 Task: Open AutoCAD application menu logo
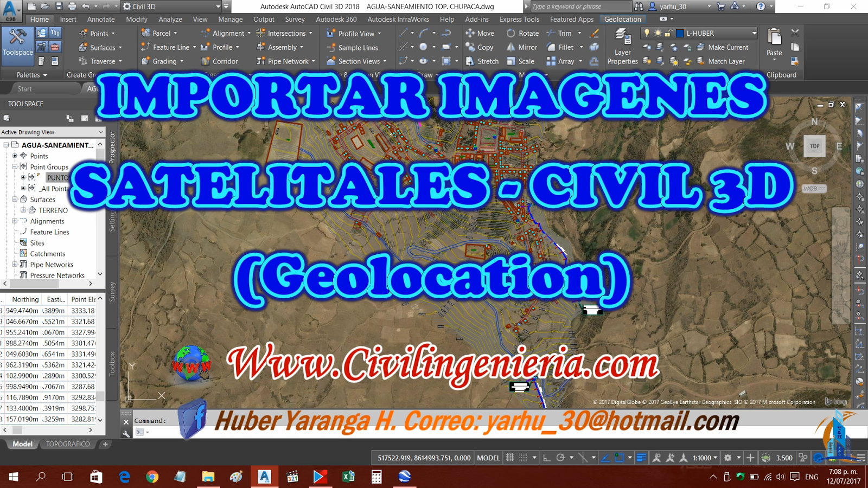coord(11,10)
